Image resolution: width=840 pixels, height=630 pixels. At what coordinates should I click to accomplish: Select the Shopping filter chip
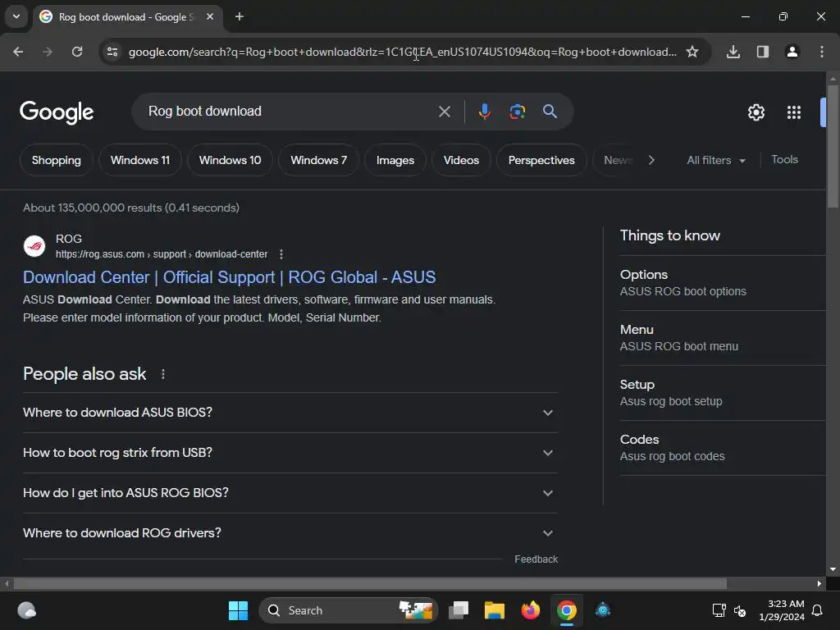pyautogui.click(x=57, y=160)
